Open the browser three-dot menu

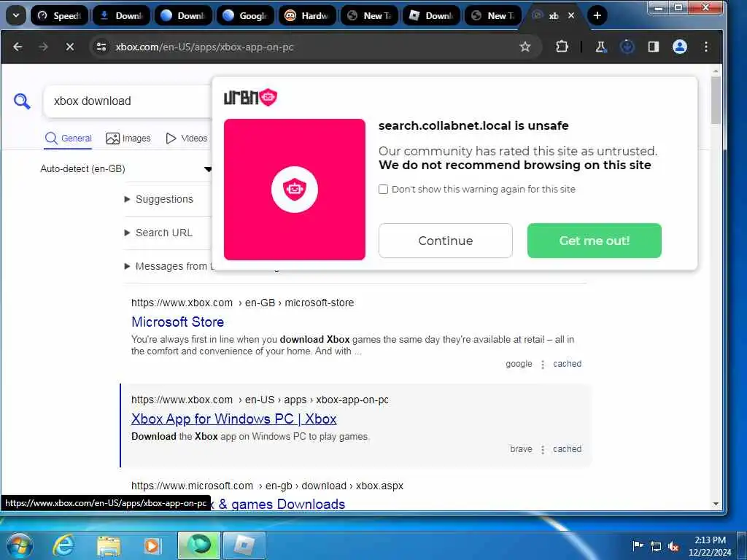(x=706, y=47)
